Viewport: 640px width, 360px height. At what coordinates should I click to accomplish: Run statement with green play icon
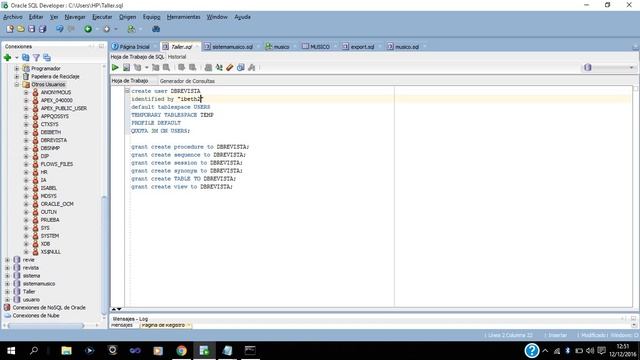(115, 68)
